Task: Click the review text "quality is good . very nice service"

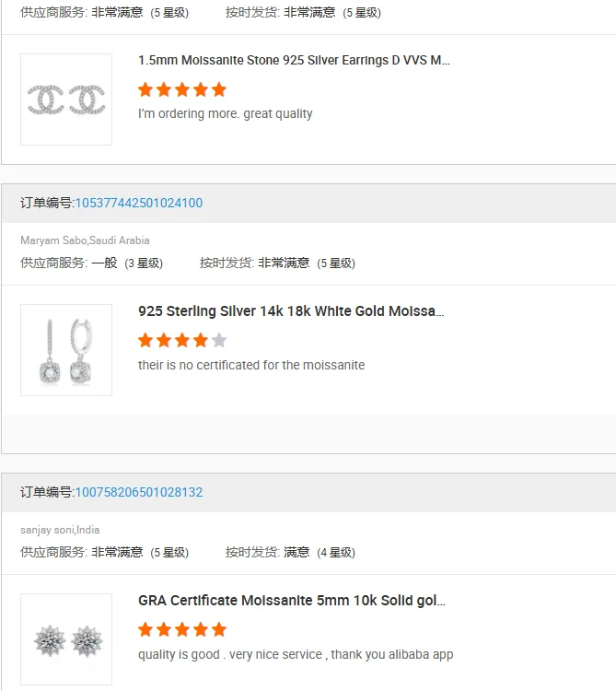Action: click(296, 654)
